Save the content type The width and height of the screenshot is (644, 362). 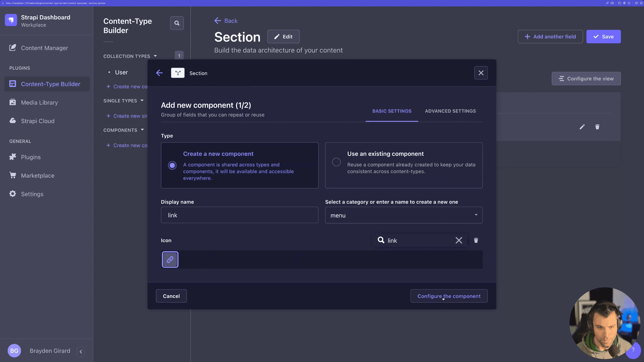(603, 37)
